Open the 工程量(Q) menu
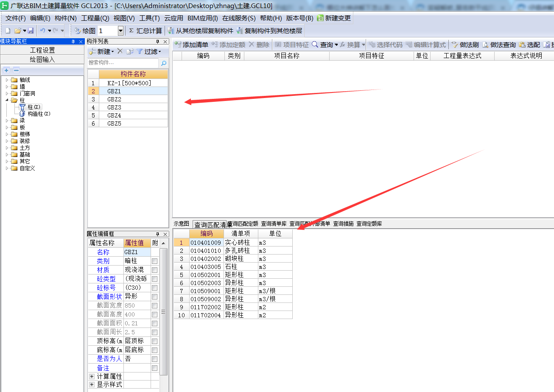This screenshot has height=392, width=554. coord(95,18)
